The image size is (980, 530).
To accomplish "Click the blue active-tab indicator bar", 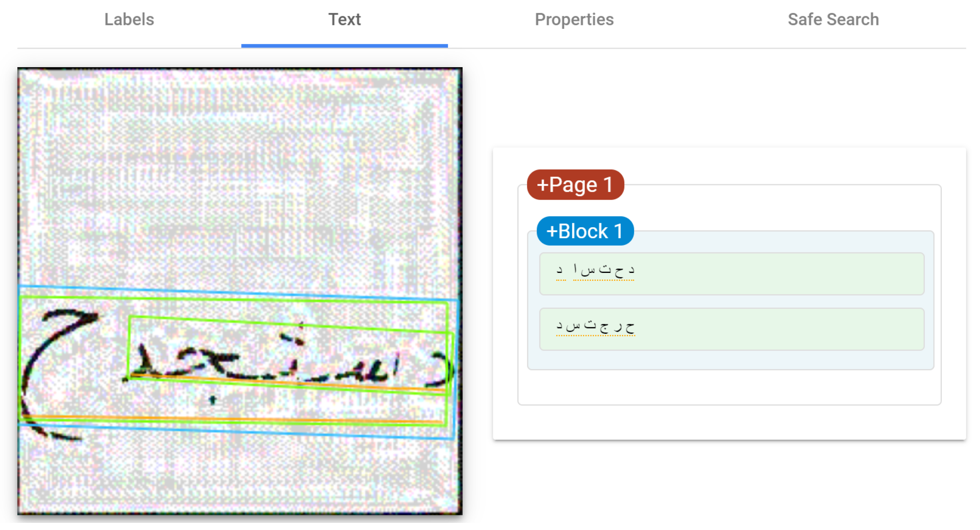I will (x=344, y=46).
